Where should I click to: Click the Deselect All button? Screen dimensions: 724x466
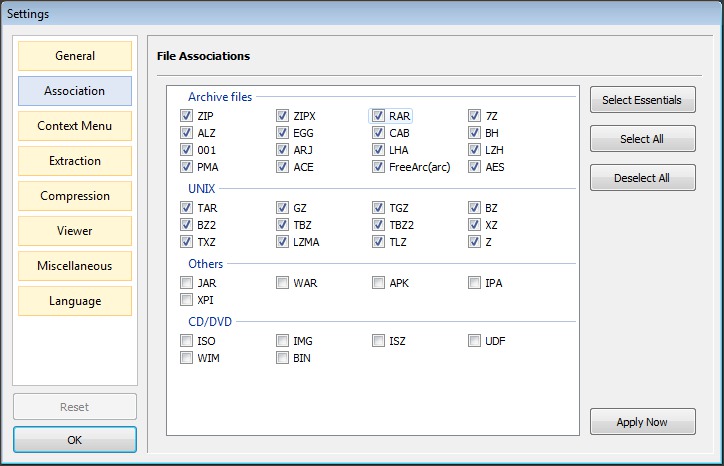pyautogui.click(x=643, y=178)
